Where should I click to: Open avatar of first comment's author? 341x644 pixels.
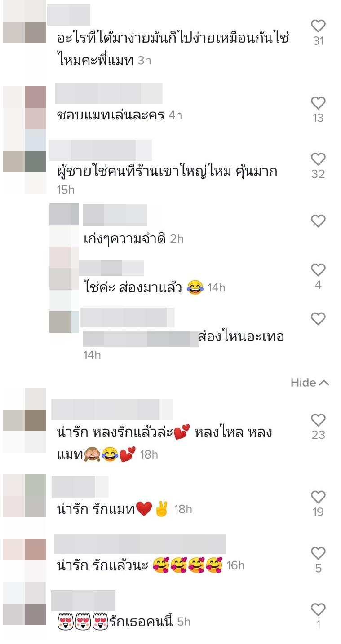coord(25,22)
